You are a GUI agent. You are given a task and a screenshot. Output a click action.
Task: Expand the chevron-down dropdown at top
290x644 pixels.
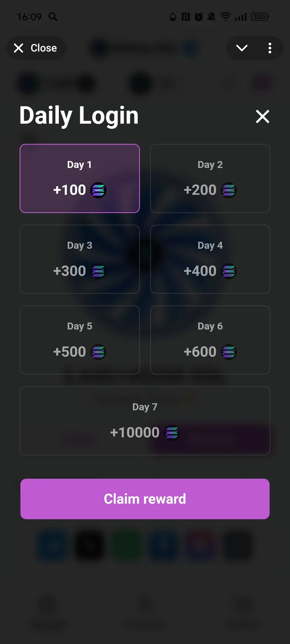tap(242, 48)
